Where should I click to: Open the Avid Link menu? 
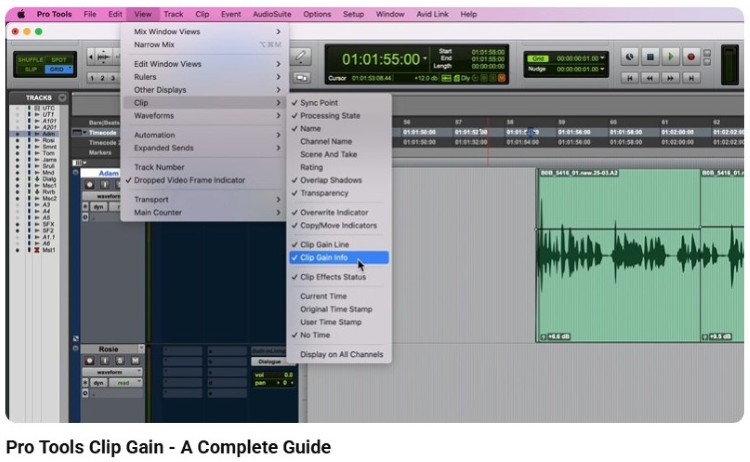432,14
